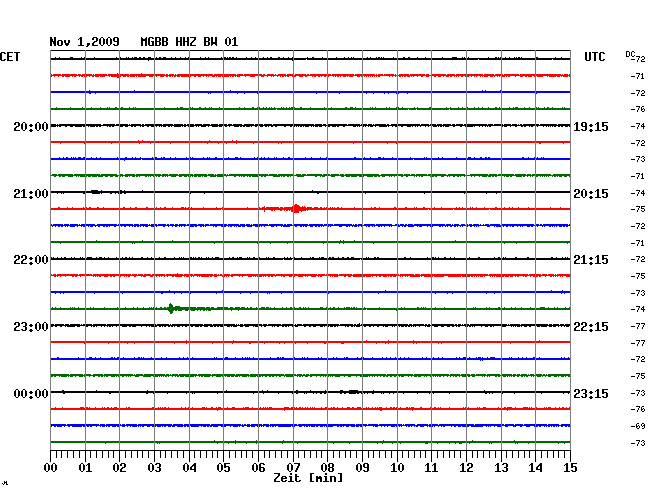Click minute label 10 on time axis

(x=397, y=468)
